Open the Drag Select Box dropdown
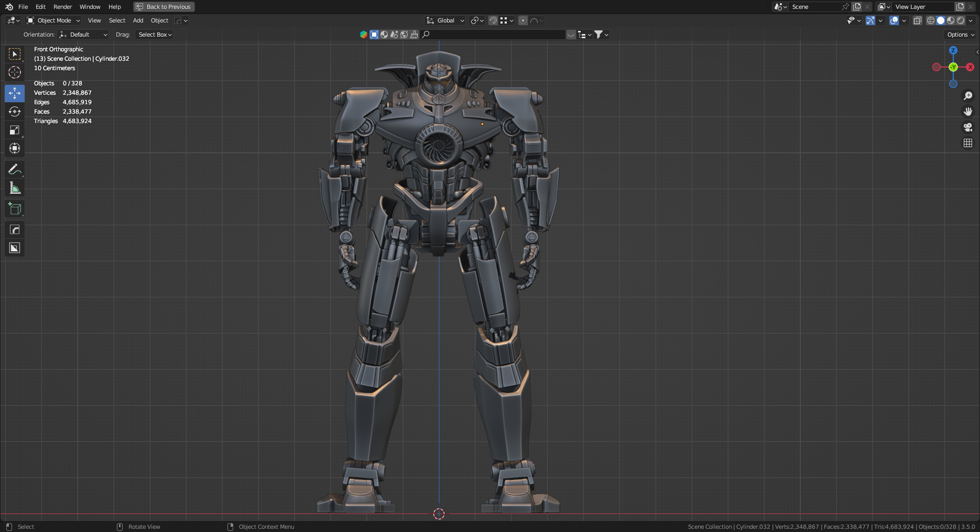 coord(154,35)
